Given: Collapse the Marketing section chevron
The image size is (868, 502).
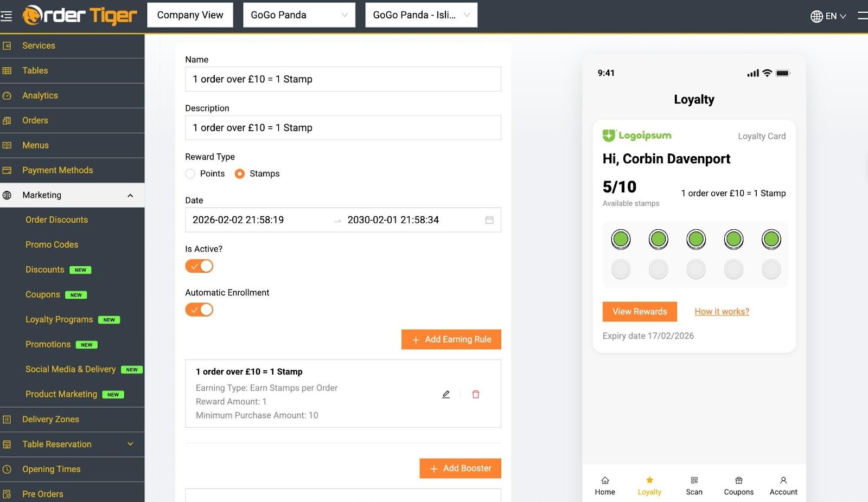Looking at the screenshot, I should [130, 196].
